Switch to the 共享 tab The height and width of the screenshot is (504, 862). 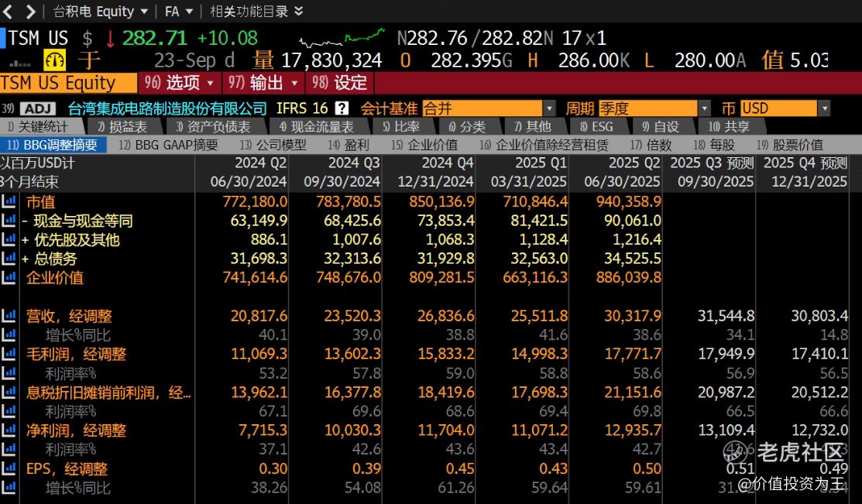pyautogui.click(x=729, y=127)
